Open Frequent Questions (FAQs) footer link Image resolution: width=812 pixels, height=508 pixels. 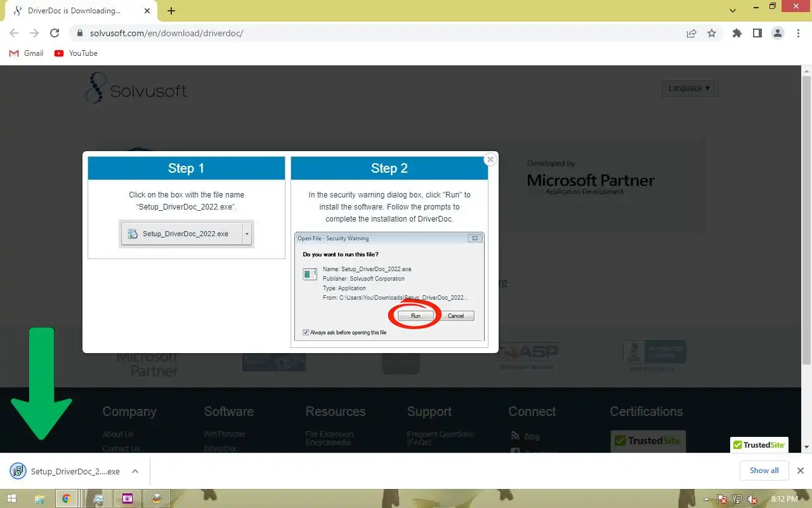(x=440, y=438)
